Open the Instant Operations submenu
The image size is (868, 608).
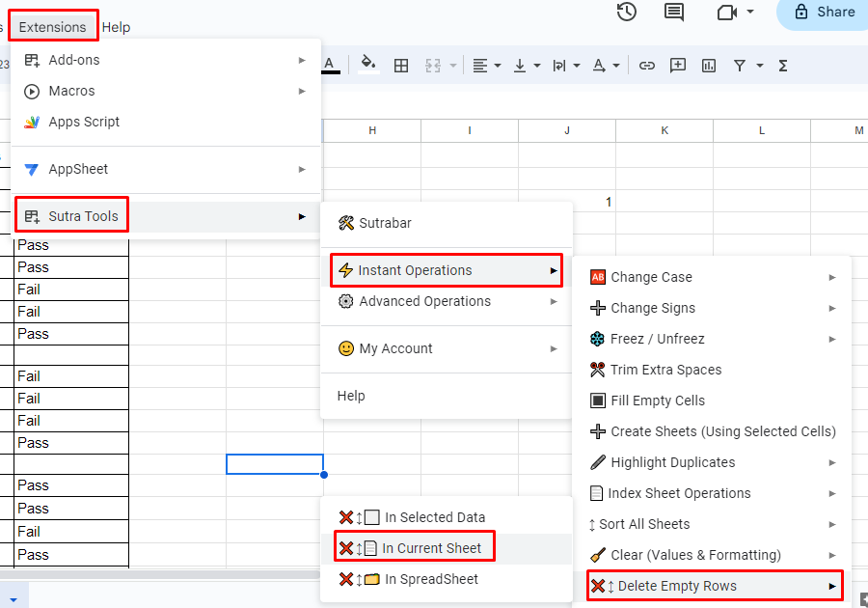pyautogui.click(x=447, y=270)
